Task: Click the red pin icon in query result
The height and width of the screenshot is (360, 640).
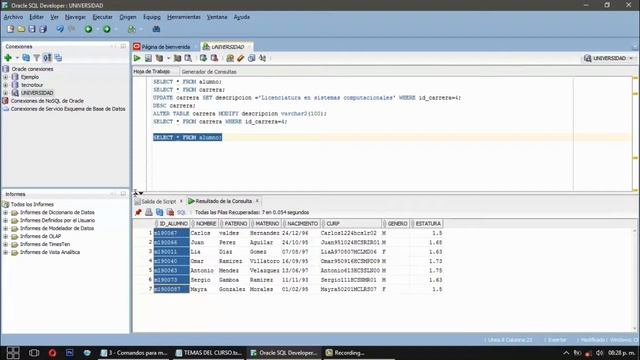Action: pos(138,212)
